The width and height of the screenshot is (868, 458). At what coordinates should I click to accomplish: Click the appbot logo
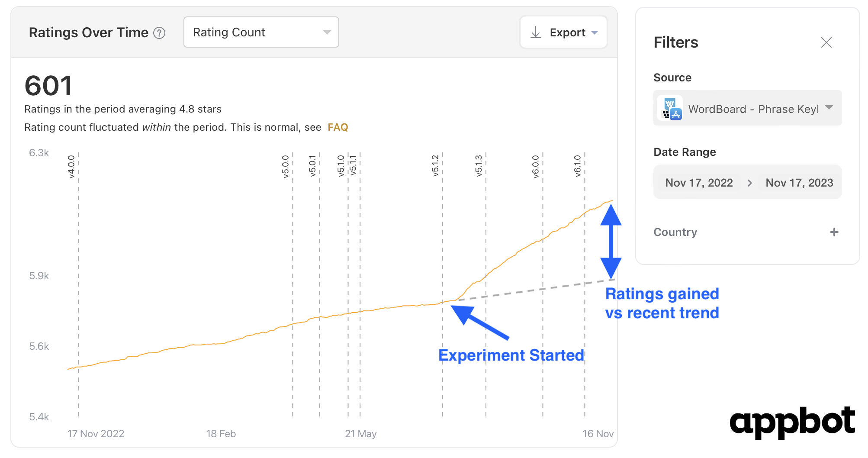click(x=792, y=422)
